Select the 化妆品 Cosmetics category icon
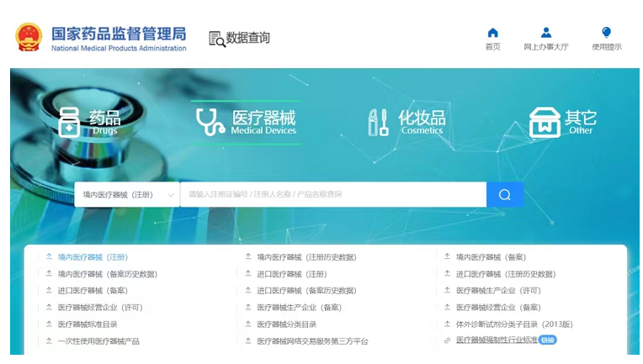 (379, 123)
